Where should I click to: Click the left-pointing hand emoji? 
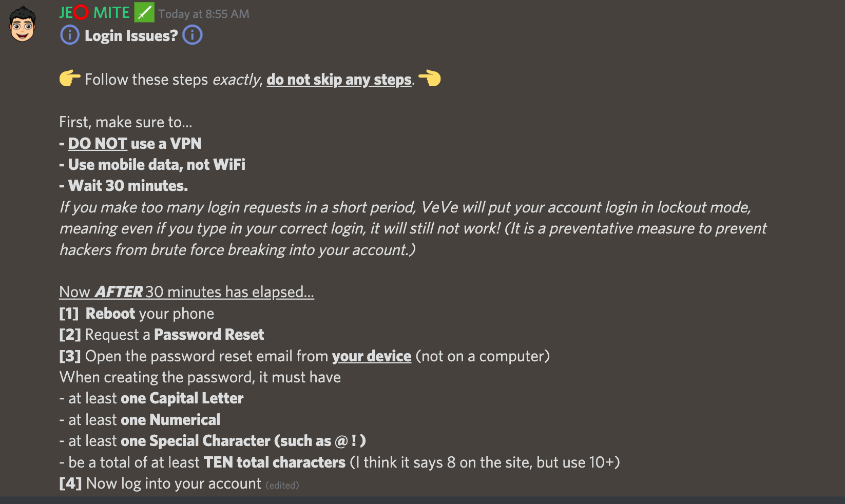tap(430, 79)
